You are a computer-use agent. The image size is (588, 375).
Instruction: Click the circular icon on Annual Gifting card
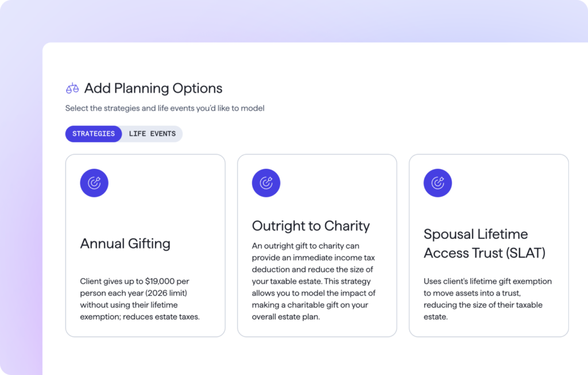click(94, 183)
